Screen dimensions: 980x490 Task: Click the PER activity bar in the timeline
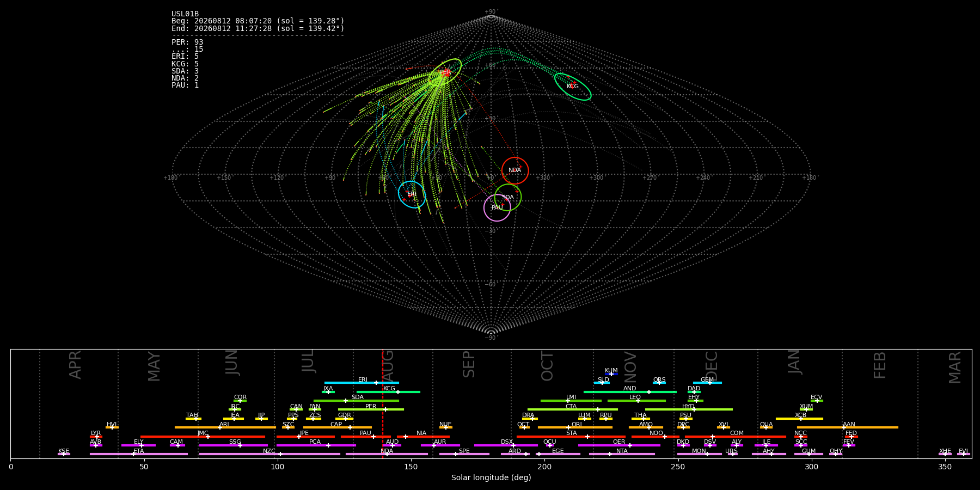371,409
